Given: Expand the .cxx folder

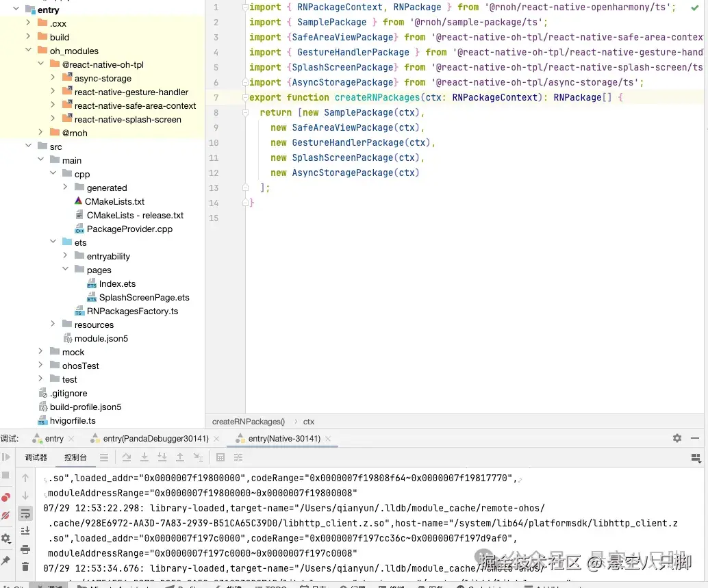Looking at the screenshot, I should 29,22.
